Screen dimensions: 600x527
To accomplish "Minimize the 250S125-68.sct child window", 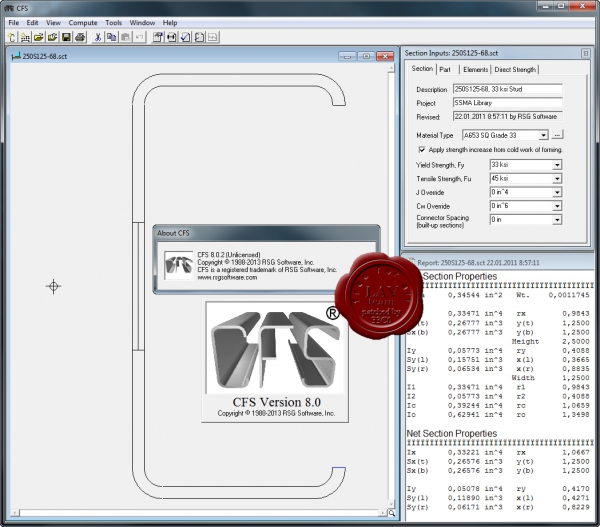I will tap(347, 56).
